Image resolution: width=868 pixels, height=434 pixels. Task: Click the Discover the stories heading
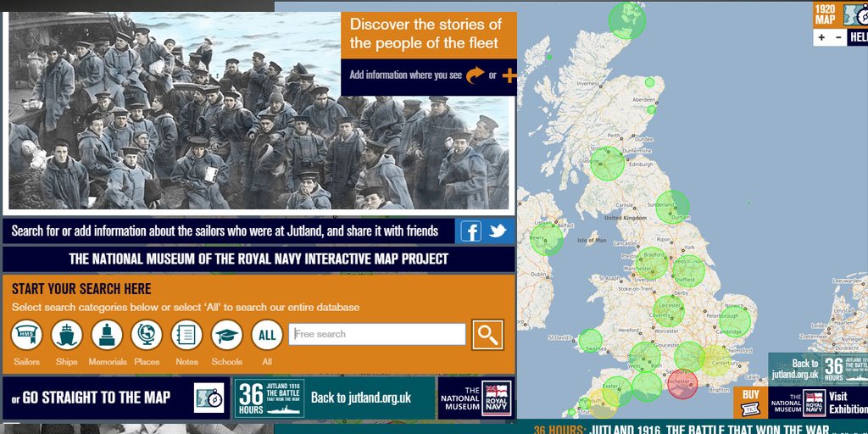click(x=425, y=34)
